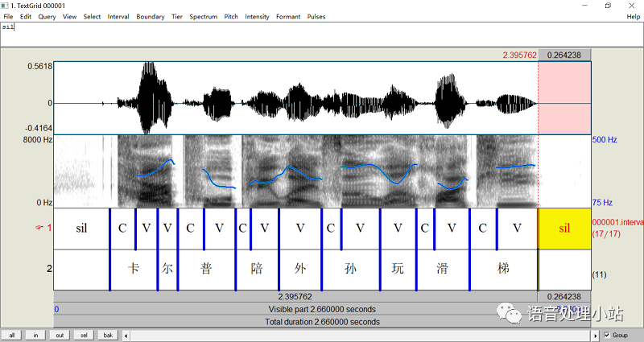
Task: Click the 'in' zoom button
Action: (35, 335)
